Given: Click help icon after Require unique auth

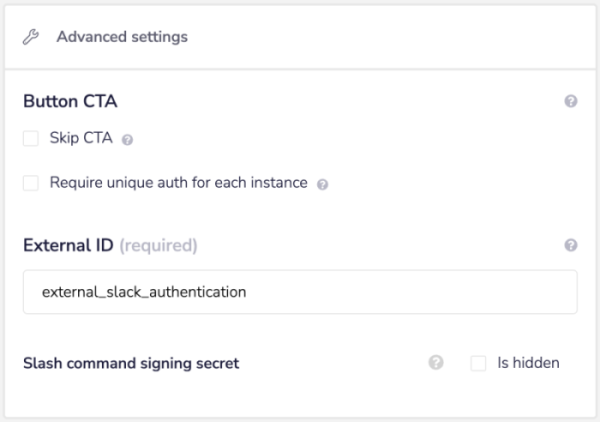Looking at the screenshot, I should 322,185.
